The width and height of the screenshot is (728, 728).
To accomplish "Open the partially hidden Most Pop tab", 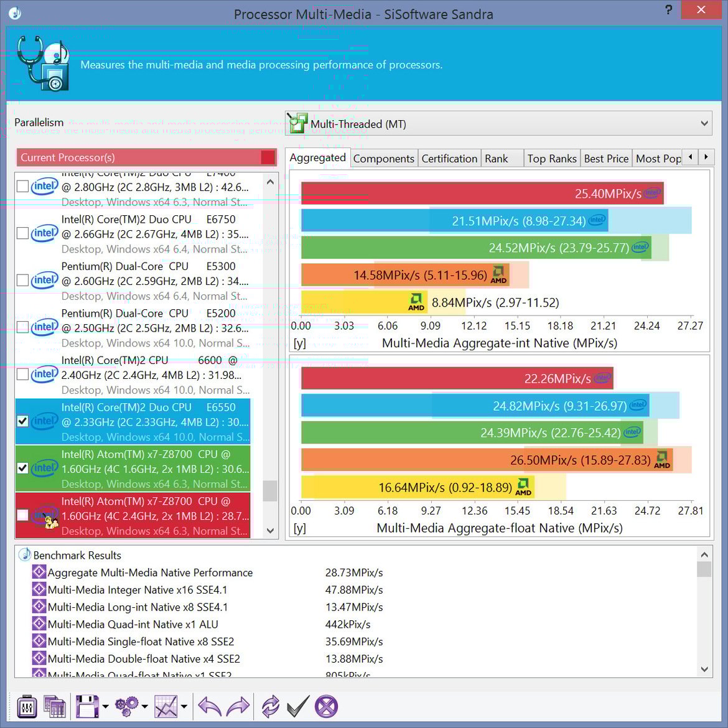I will click(658, 158).
